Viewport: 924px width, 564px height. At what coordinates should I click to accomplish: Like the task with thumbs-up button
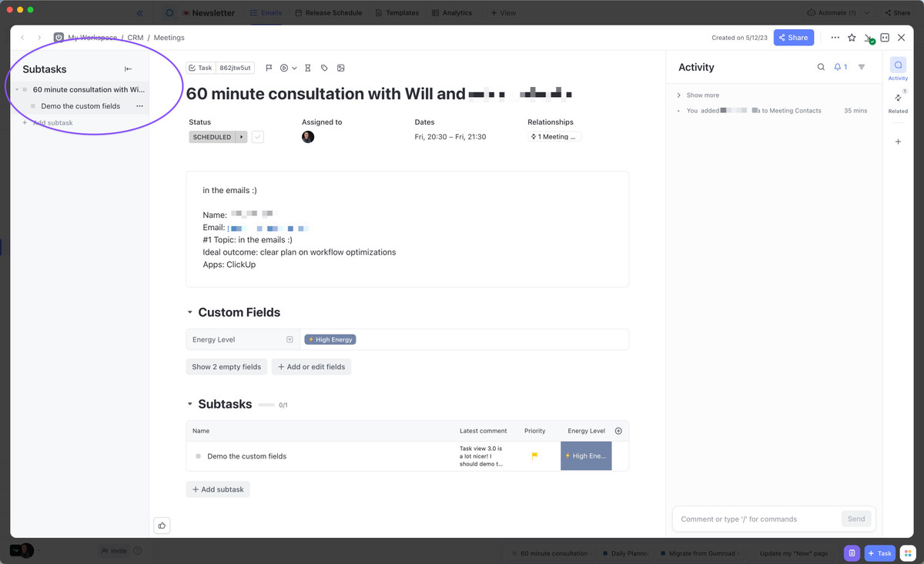(x=162, y=526)
